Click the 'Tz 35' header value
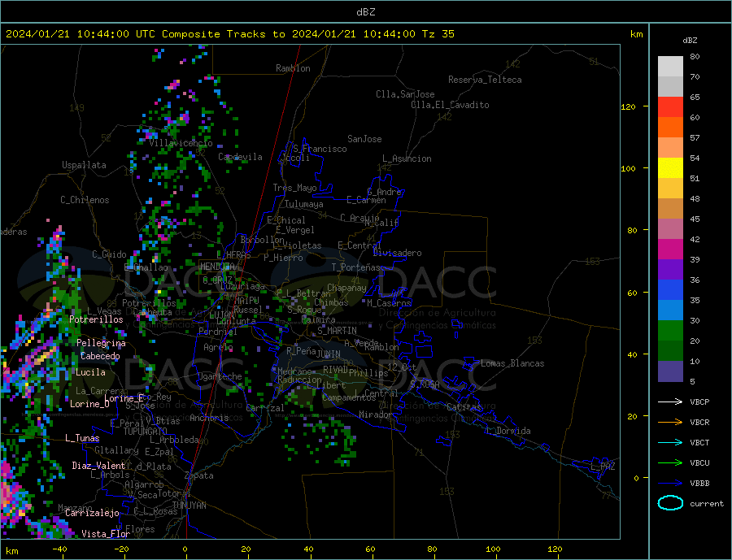Viewport: 732px width, 560px height. (438, 34)
